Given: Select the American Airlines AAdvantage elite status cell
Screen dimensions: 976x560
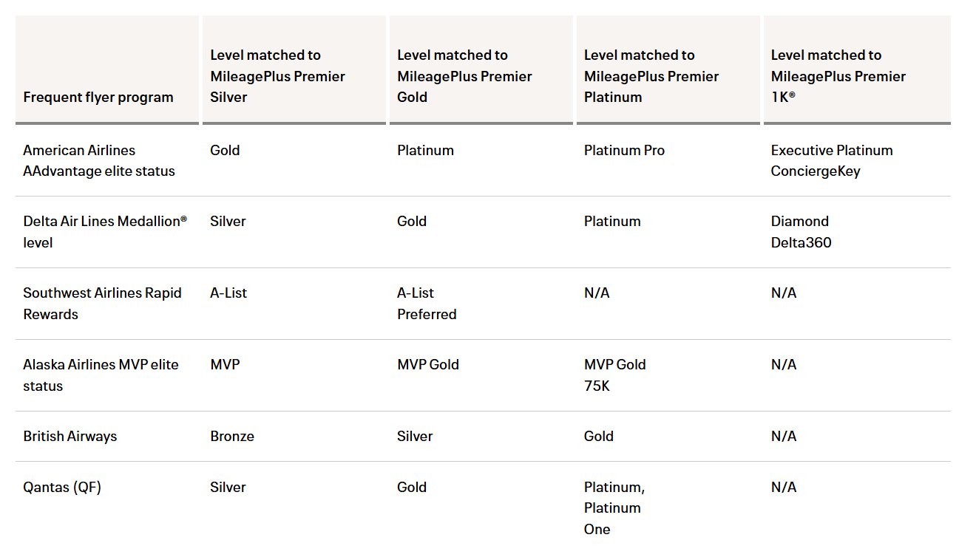Looking at the screenshot, I should [x=99, y=160].
